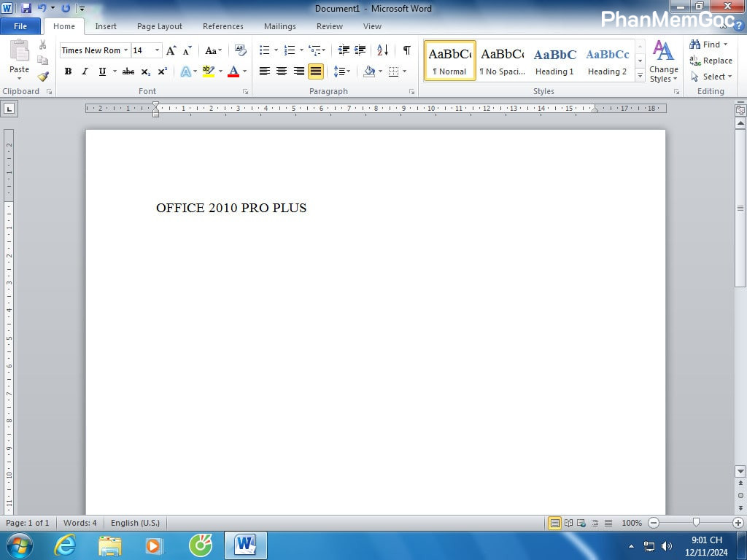Click the zoom slider handle
The image size is (747, 560).
click(x=696, y=523)
